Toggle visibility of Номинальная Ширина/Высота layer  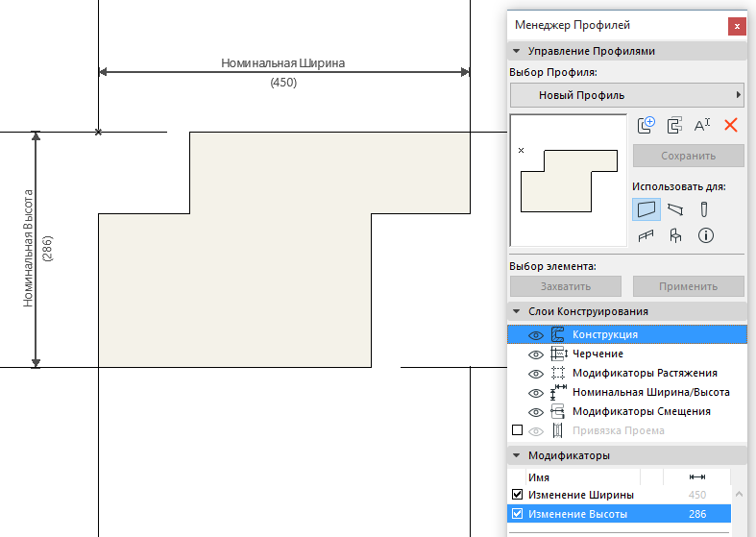[536, 393]
